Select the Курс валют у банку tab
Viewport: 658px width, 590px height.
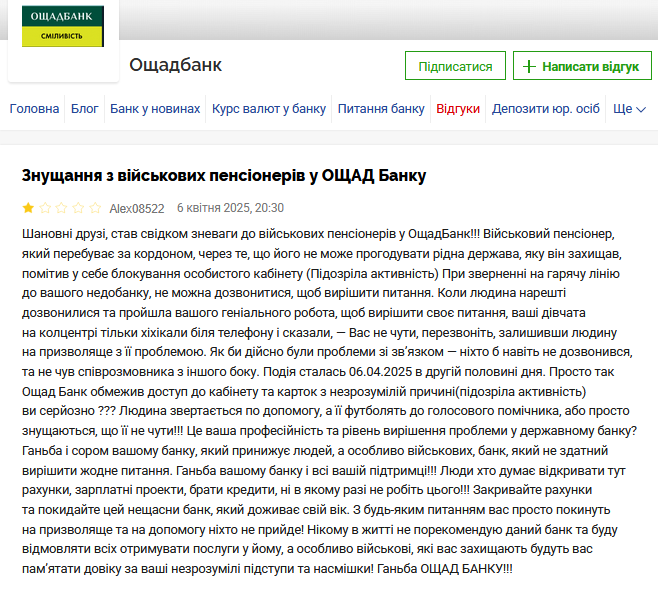268,109
